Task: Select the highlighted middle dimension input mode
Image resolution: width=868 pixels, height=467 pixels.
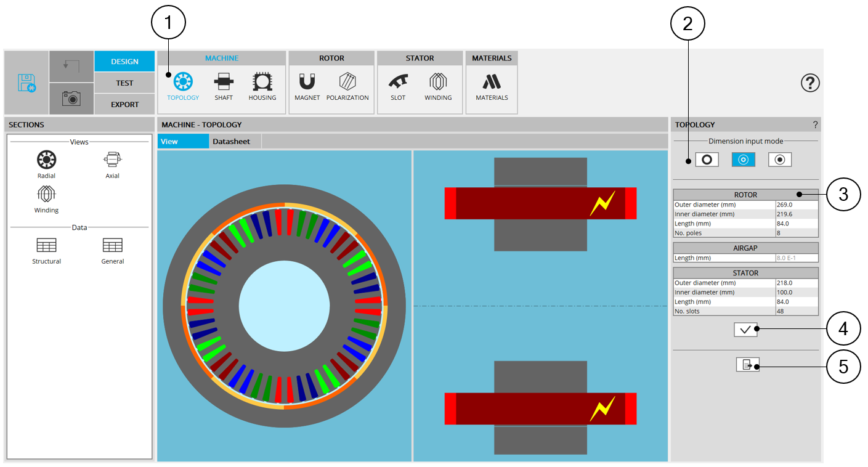Action: coord(743,160)
